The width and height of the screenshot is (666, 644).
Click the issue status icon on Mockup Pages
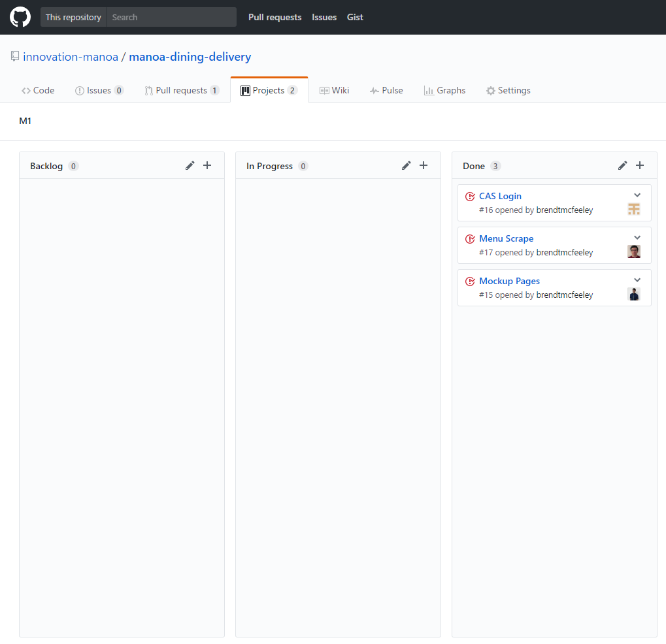click(x=470, y=282)
